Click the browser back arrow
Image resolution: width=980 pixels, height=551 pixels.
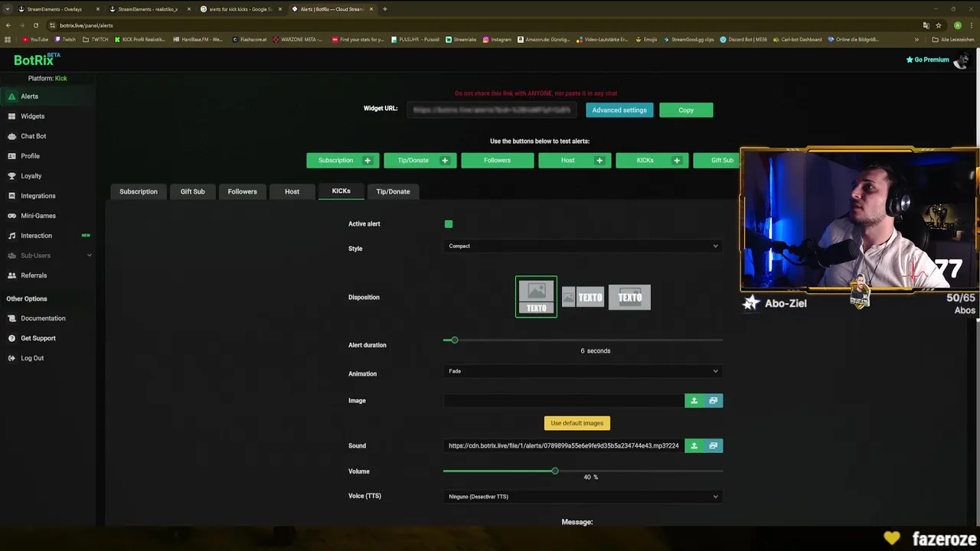[8, 25]
